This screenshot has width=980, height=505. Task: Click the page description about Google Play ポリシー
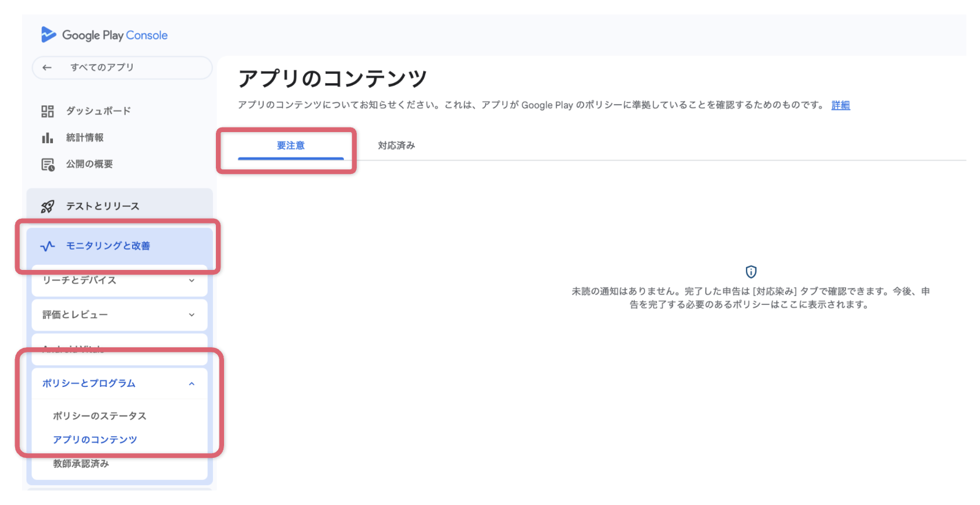[x=531, y=105]
